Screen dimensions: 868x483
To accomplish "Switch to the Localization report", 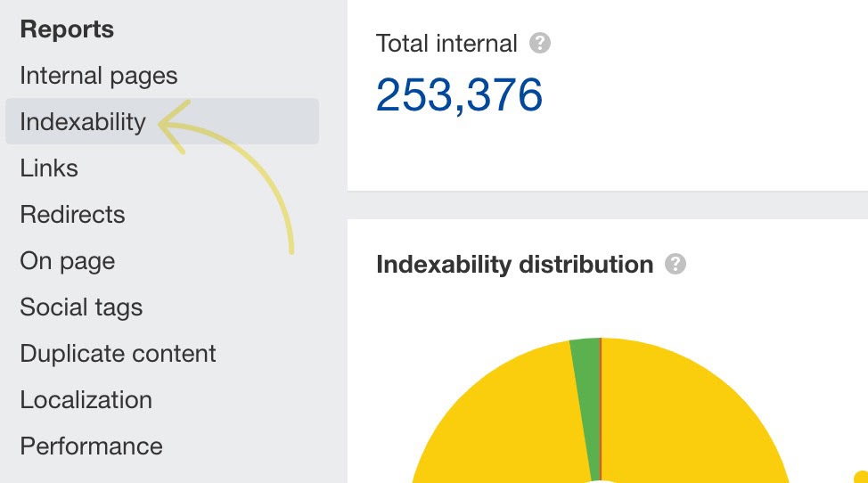I will click(x=86, y=400).
